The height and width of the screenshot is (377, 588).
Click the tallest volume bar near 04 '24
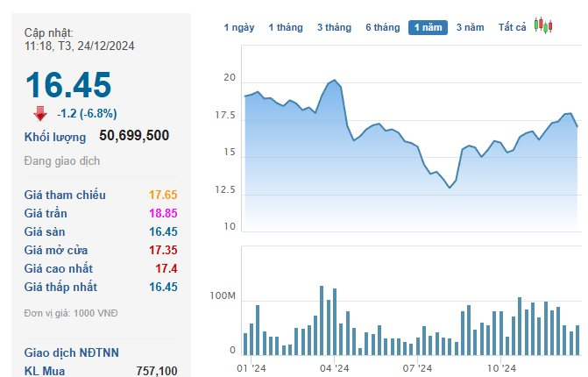point(322,320)
